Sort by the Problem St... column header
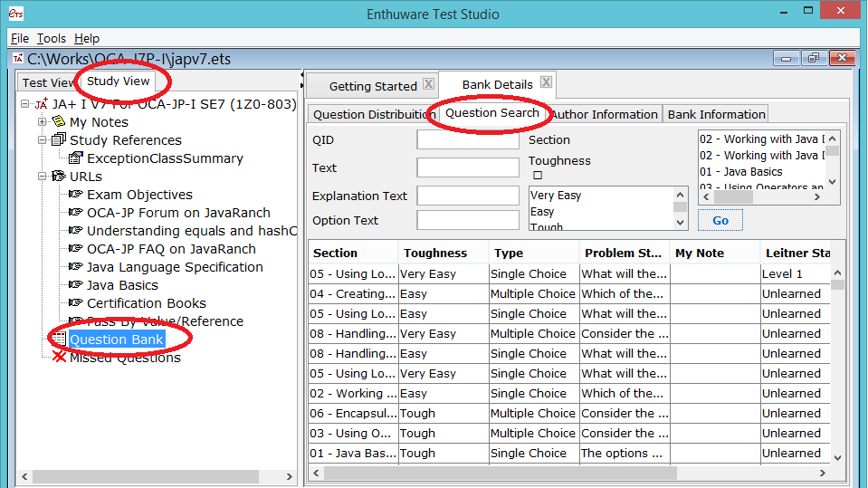868x488 pixels. click(625, 253)
